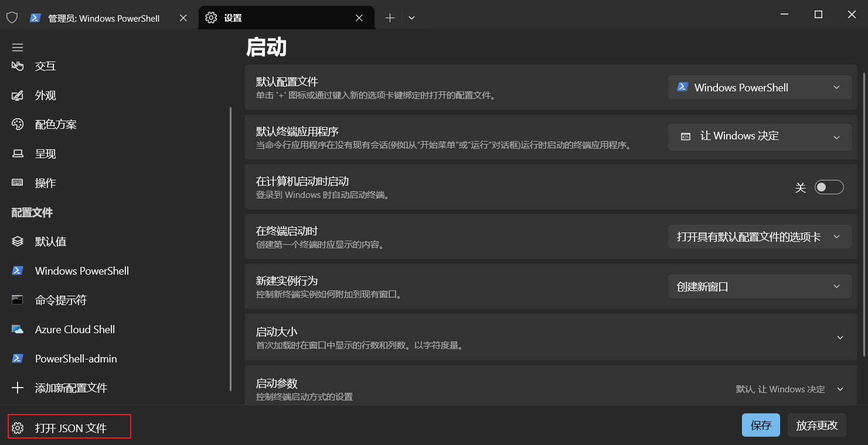
Task: Click the 放弃更改 button
Action: point(817,425)
